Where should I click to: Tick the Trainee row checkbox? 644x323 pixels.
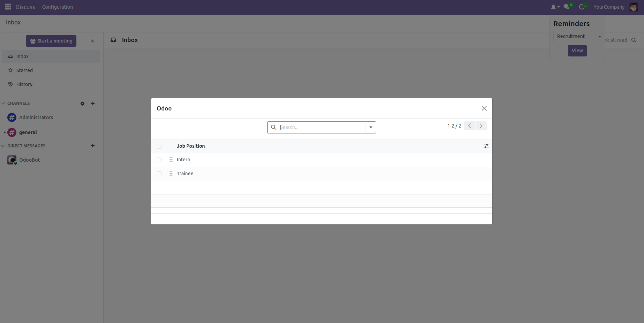[159, 174]
